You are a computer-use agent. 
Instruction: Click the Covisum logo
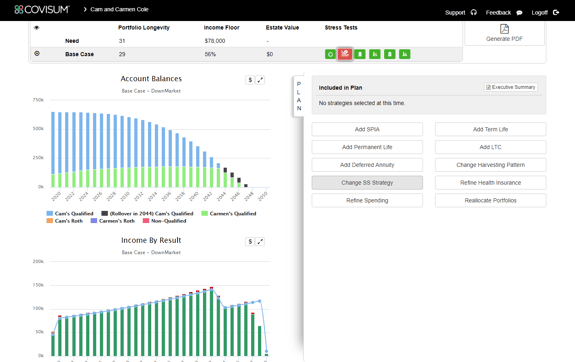(41, 10)
